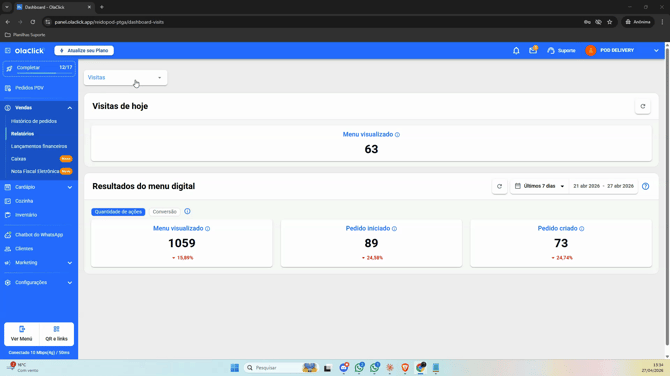This screenshot has height=376, width=670.
Task: Open the messages envelope icon
Action: pos(533,50)
